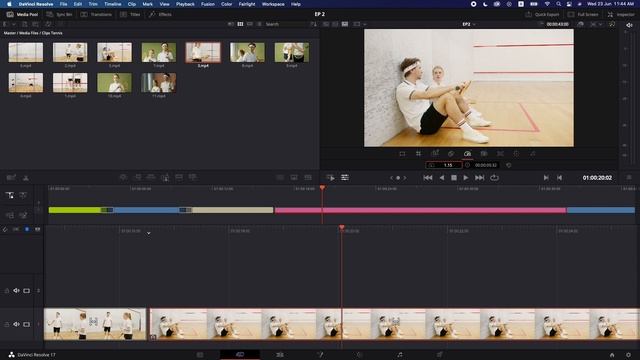Open the Trim menu
The image size is (640, 360).
click(93, 4)
